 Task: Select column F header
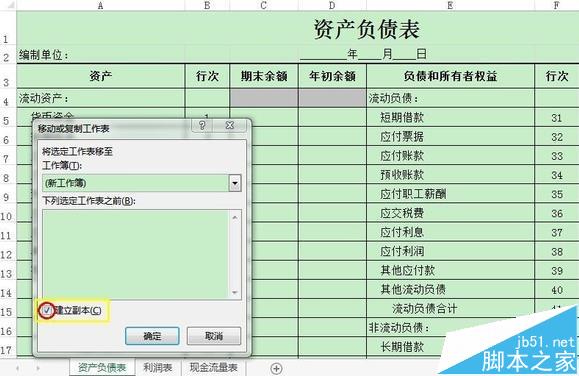(x=556, y=5)
